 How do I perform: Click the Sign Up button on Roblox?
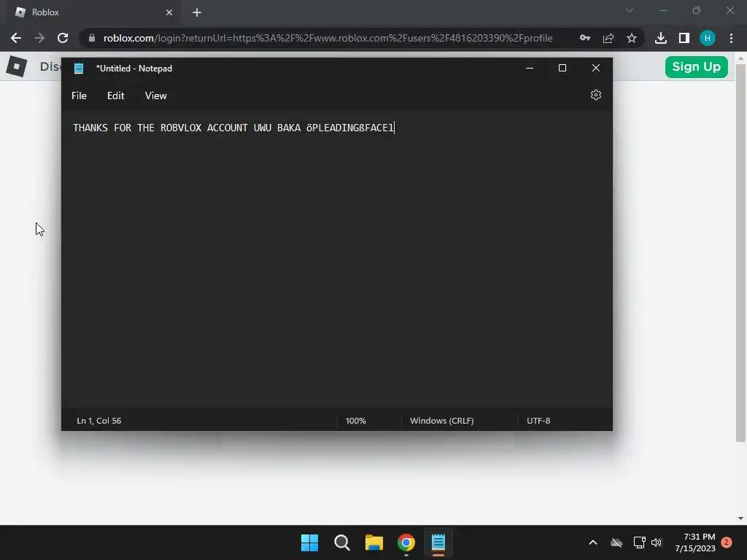coord(696,66)
